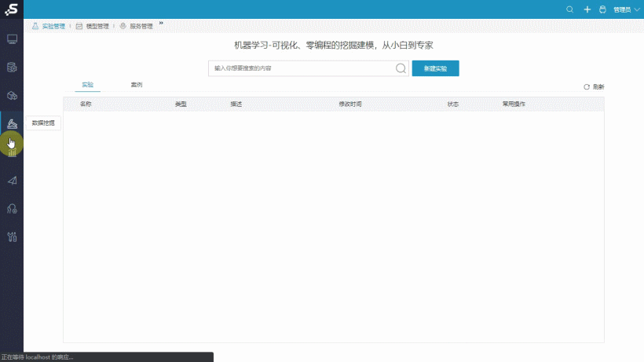Click the user avatar icon in header
644x362 pixels.
602,9
